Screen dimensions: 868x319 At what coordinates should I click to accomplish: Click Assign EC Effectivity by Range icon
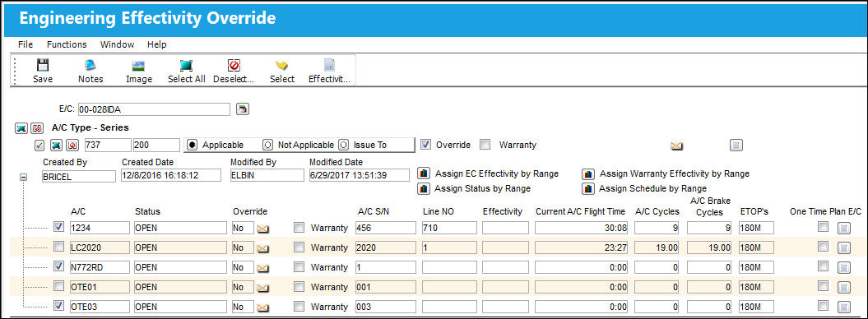coord(424,173)
